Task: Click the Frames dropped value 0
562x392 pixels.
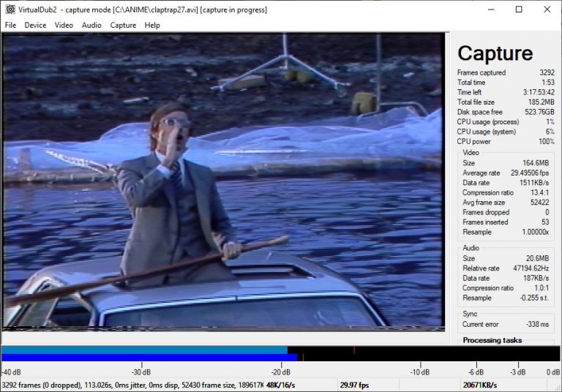Action: click(547, 212)
